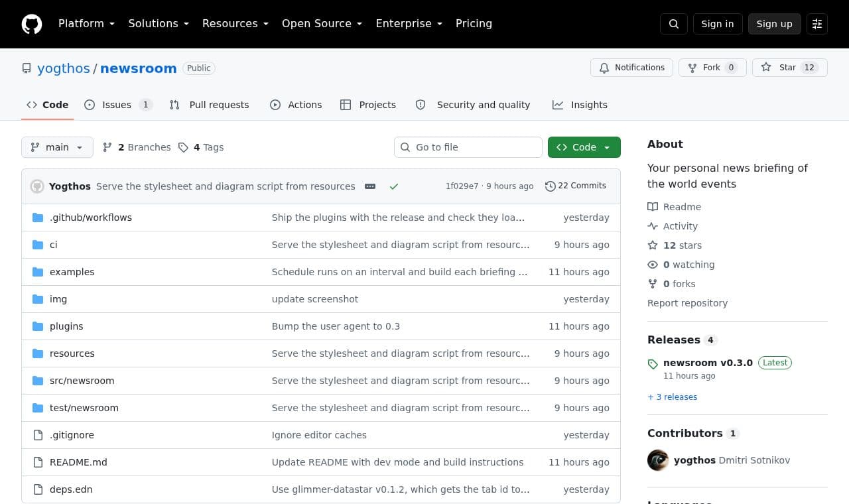Fork the repository
Screen dimensions: 849x504
click(x=712, y=68)
